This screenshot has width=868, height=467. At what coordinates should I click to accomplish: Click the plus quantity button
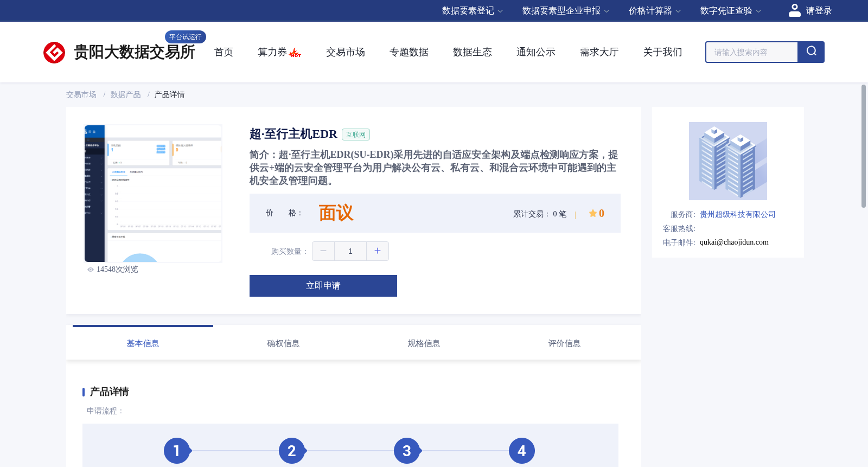pos(378,251)
